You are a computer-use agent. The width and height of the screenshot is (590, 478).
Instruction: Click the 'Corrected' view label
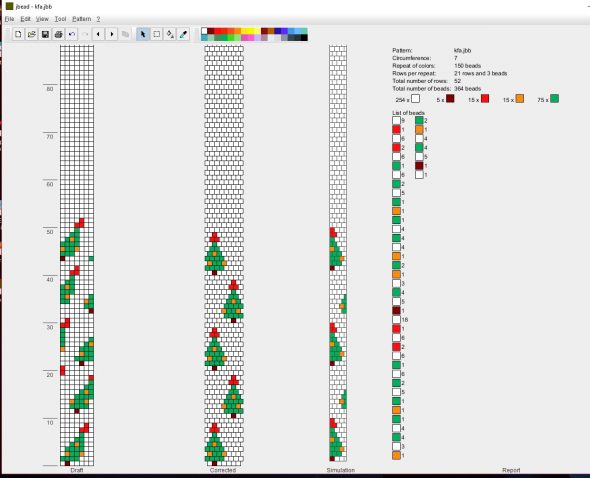[x=223, y=470]
